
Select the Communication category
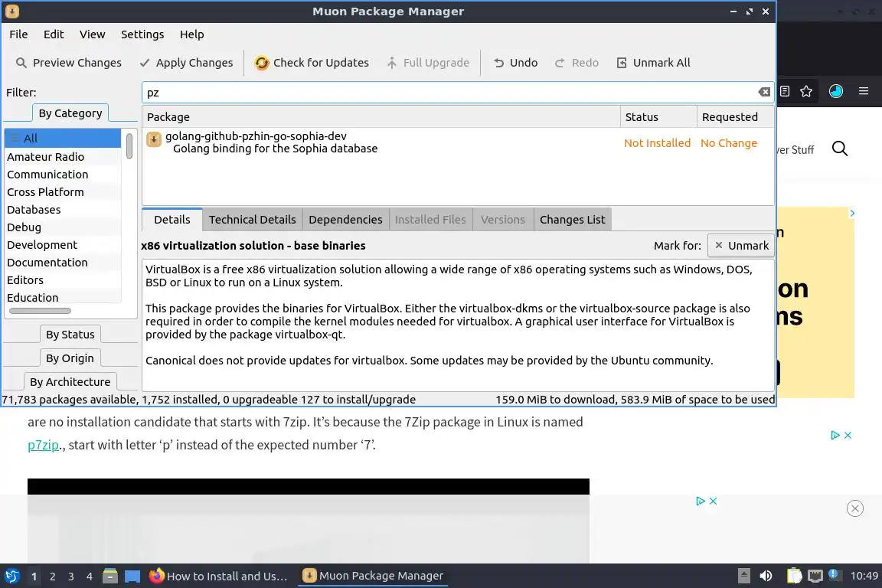point(63,175)
